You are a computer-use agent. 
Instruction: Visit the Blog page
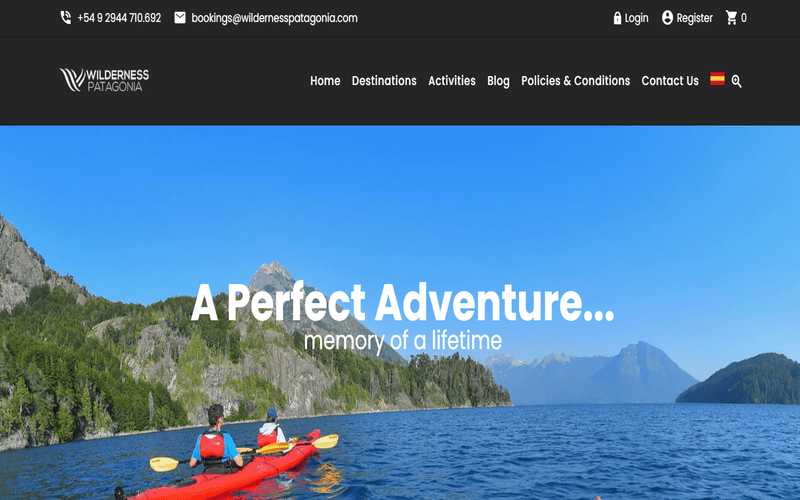coord(498,81)
